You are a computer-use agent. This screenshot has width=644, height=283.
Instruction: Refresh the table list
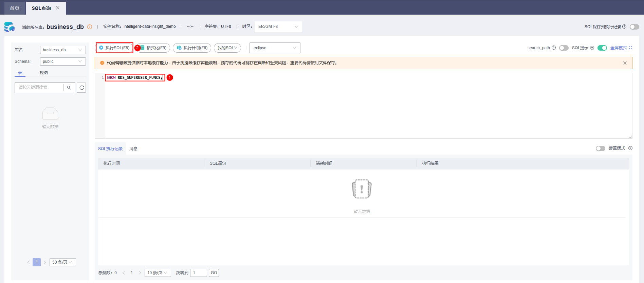tap(81, 88)
